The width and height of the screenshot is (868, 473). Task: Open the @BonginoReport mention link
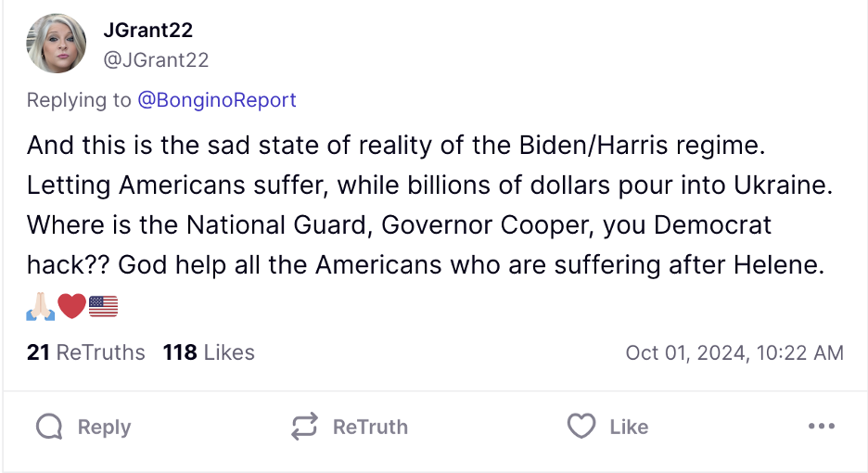(x=217, y=99)
